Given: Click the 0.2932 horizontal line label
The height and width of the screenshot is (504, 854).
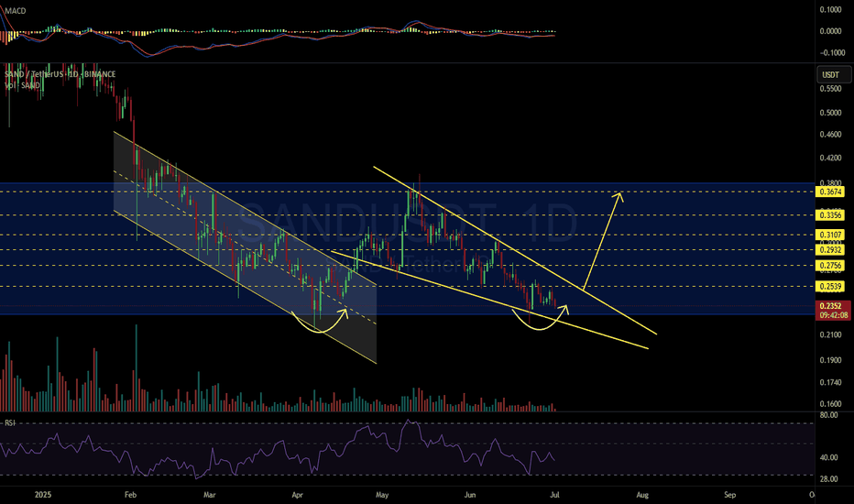Looking at the screenshot, I should [x=830, y=249].
